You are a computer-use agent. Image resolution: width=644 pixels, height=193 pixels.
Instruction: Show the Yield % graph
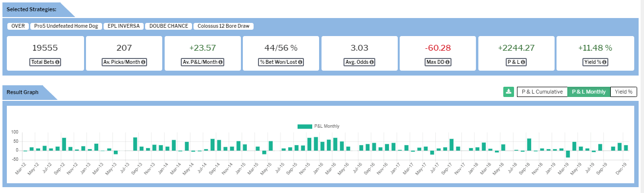tap(623, 92)
